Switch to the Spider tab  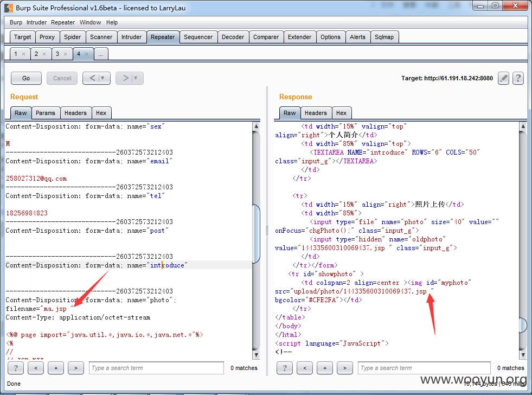pos(73,37)
